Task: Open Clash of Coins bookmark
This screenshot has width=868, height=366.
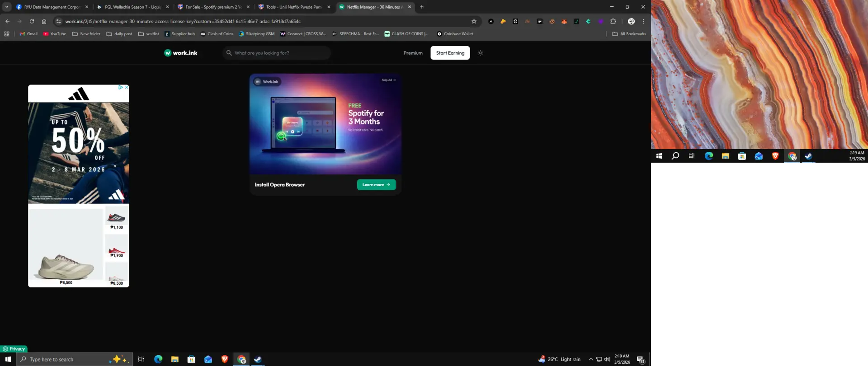Action: pos(217,34)
